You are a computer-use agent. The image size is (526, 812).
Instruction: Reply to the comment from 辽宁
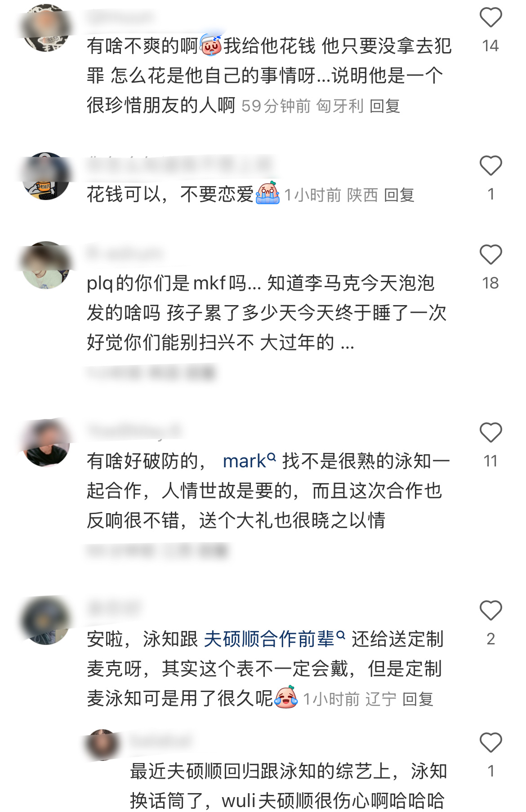[418, 700]
